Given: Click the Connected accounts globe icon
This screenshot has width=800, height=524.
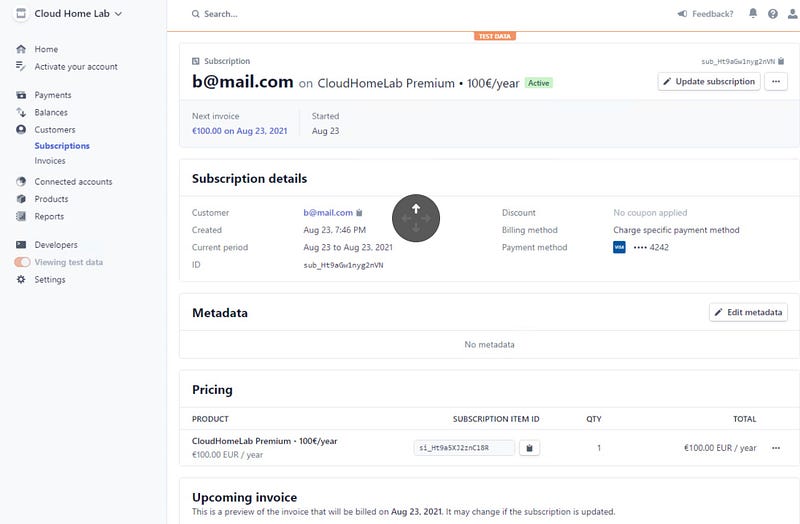Looking at the screenshot, I should tap(21, 182).
